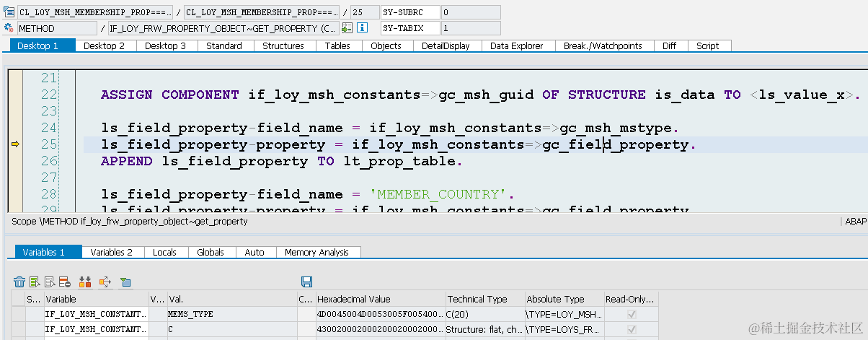Viewport: 868px width, 340px height.
Task: Click the navigate-to-source icon after GET_PROPERTY
Action: 347,28
